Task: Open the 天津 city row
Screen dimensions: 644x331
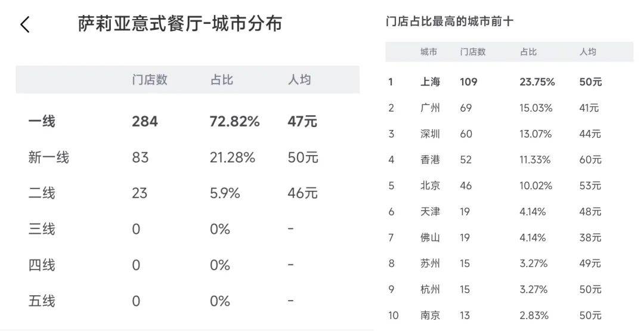Action: click(x=430, y=212)
